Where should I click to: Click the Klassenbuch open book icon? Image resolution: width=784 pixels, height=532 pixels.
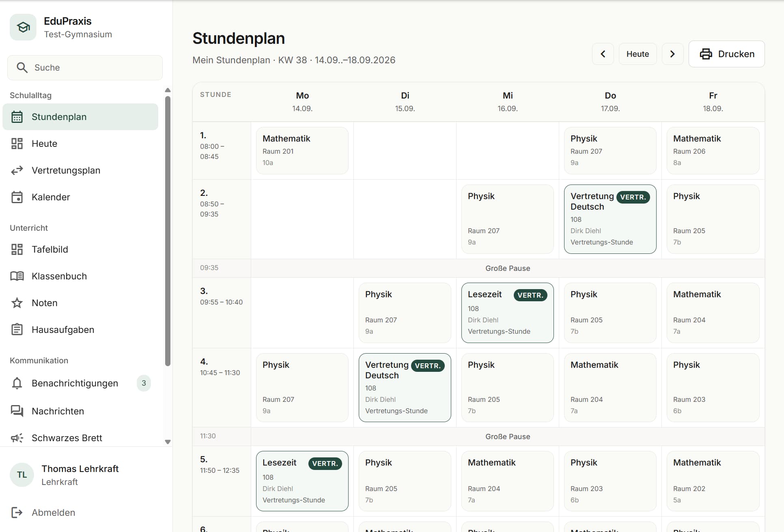click(17, 276)
